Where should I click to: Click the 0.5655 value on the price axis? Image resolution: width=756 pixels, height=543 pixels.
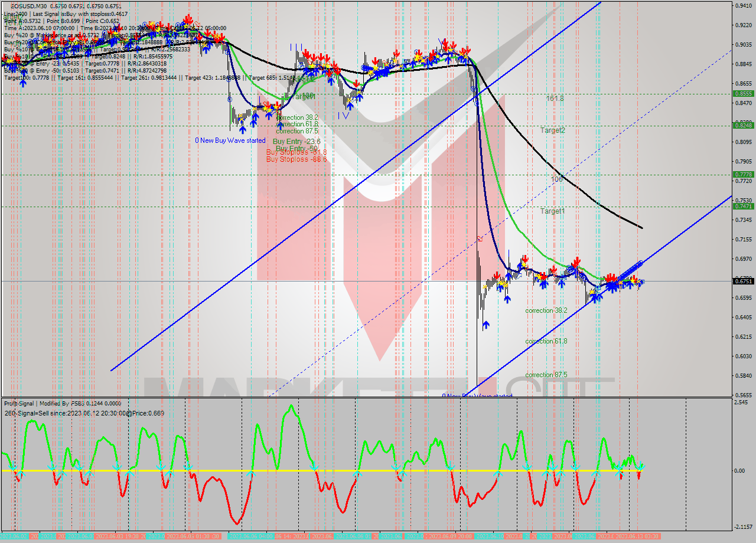pyautogui.click(x=742, y=395)
